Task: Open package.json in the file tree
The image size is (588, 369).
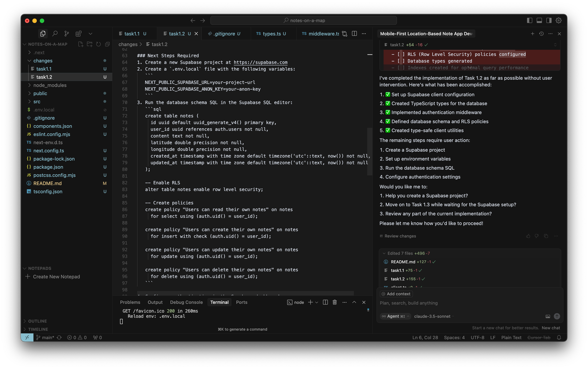Action: click(67, 167)
